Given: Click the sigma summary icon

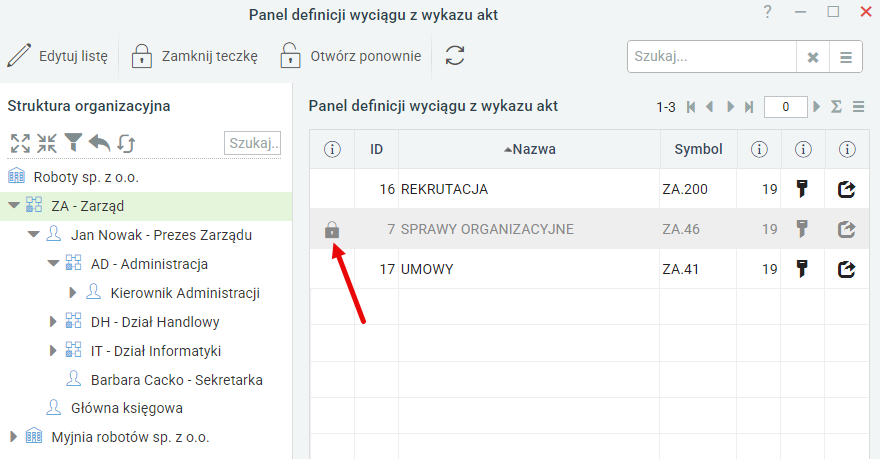Looking at the screenshot, I should coord(836,107).
